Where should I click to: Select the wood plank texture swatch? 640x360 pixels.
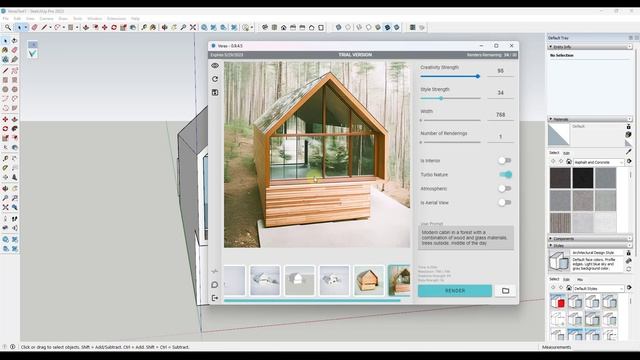(560, 222)
